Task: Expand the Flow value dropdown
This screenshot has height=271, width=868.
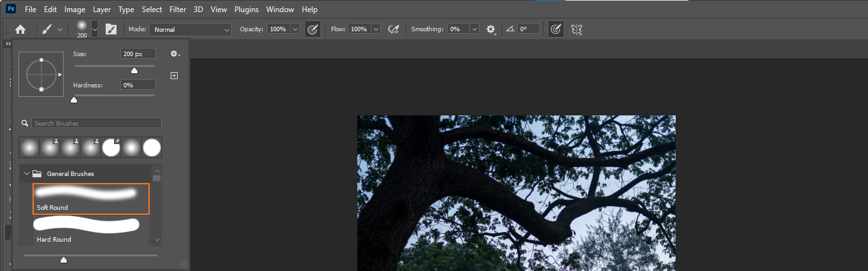Action: (375, 29)
